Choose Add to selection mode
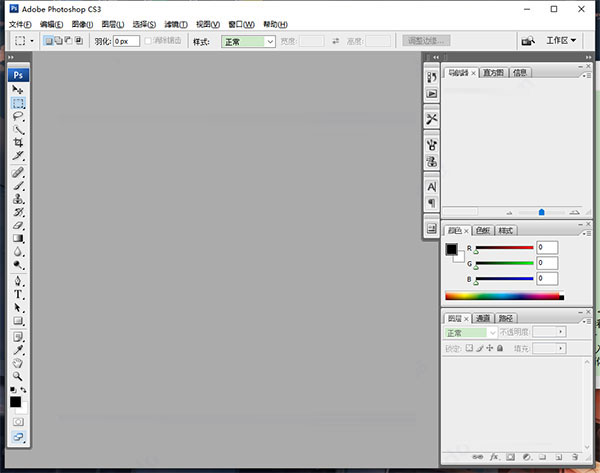600x473 pixels. [59, 41]
